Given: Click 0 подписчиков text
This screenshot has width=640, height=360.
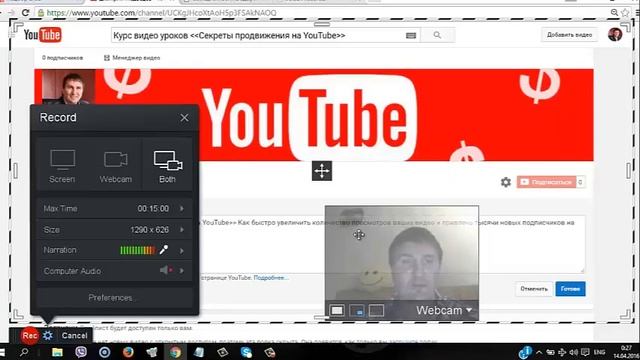Looking at the screenshot, I should tap(62, 58).
